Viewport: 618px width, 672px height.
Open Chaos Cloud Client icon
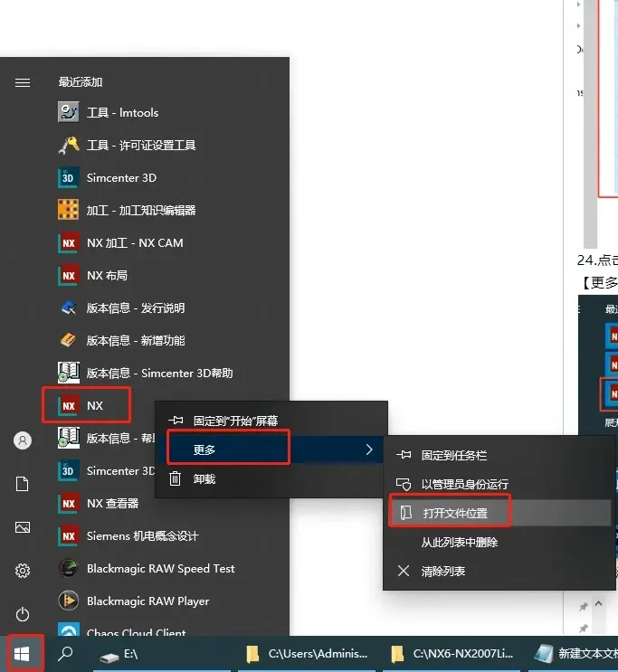pyautogui.click(x=68, y=629)
